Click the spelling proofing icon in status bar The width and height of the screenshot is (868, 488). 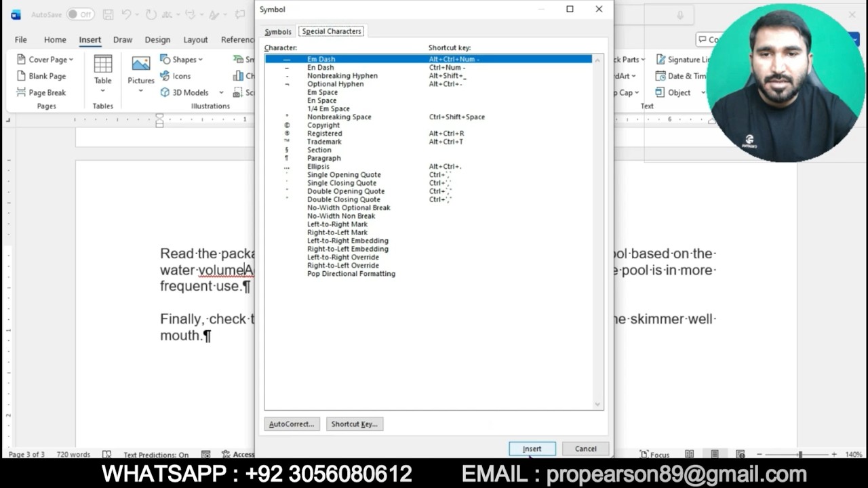click(x=106, y=455)
